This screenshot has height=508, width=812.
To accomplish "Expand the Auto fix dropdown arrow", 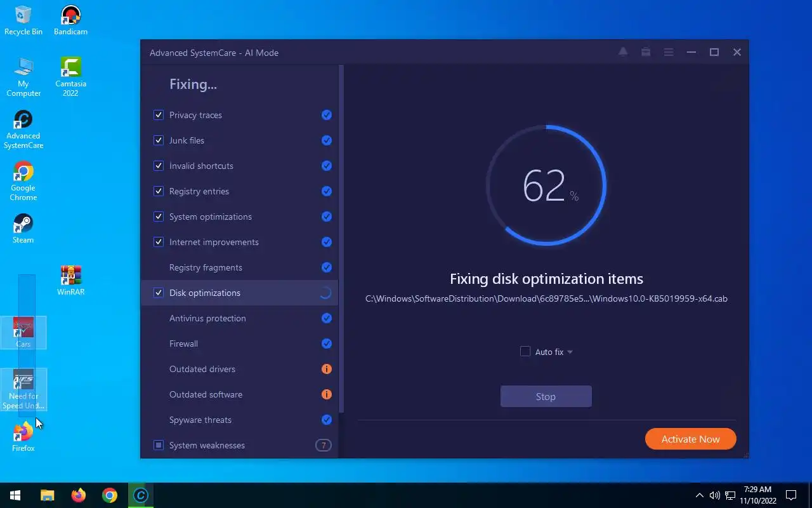I will (x=570, y=352).
